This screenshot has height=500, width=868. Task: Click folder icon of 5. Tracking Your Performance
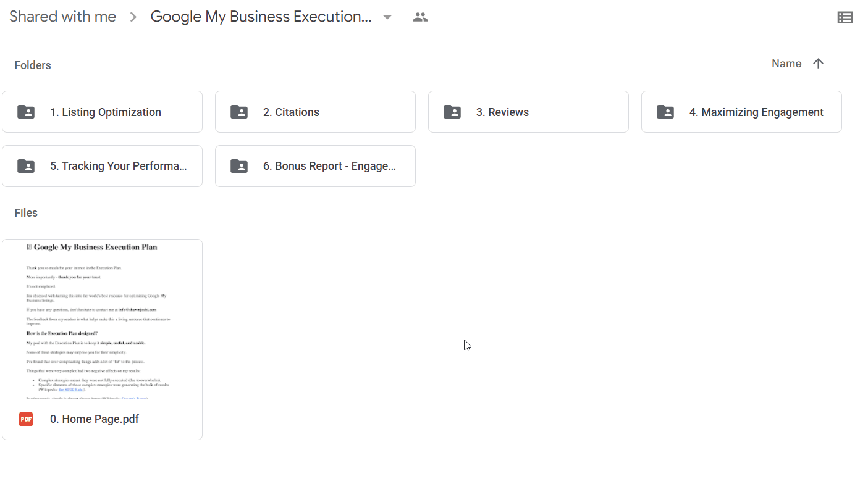pyautogui.click(x=26, y=165)
